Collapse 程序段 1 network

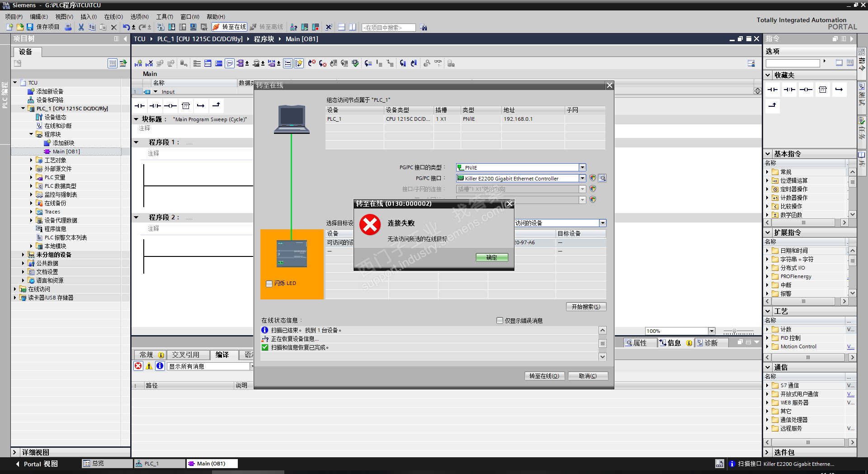[x=137, y=142]
